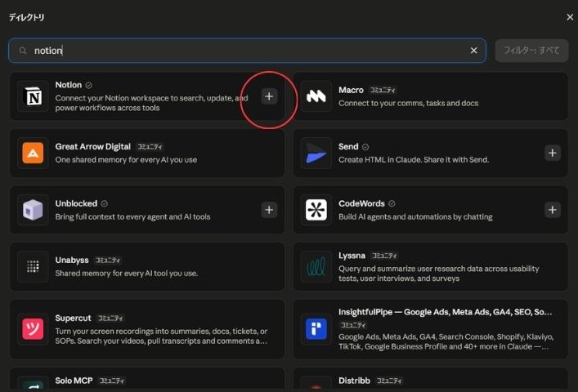578x392 pixels.
Task: Open the Great Arrow Digital title
Action: point(93,146)
